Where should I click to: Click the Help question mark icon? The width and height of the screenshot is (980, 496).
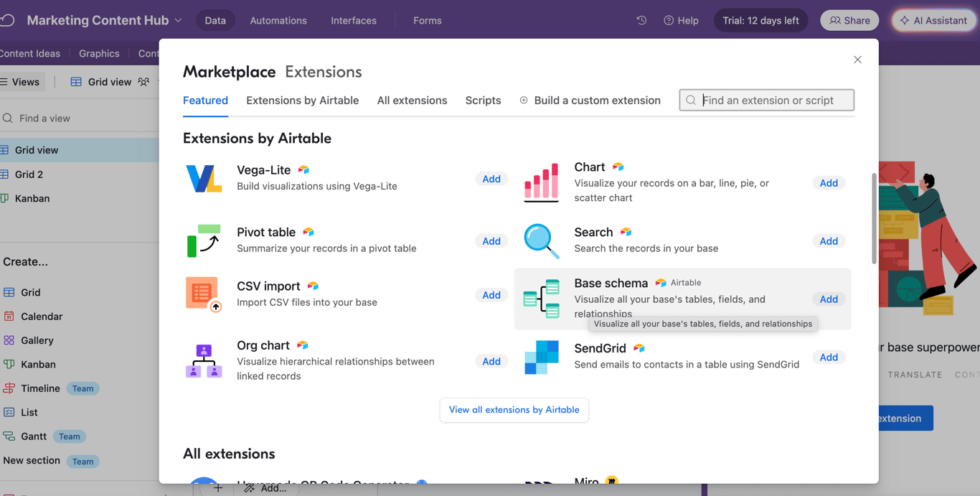(x=669, y=20)
